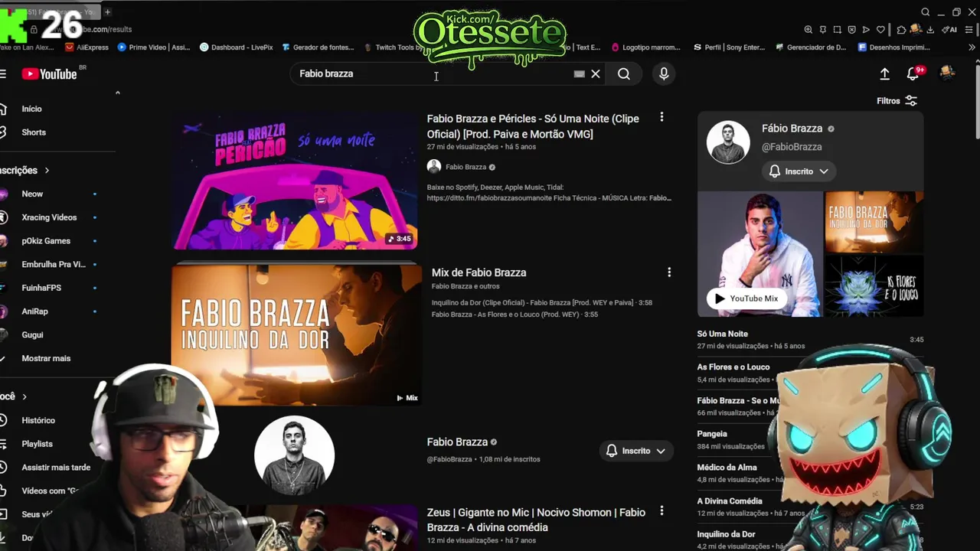Viewport: 980px width, 551px height.
Task: Open the hamburger guide menu
Action: coord(3,74)
